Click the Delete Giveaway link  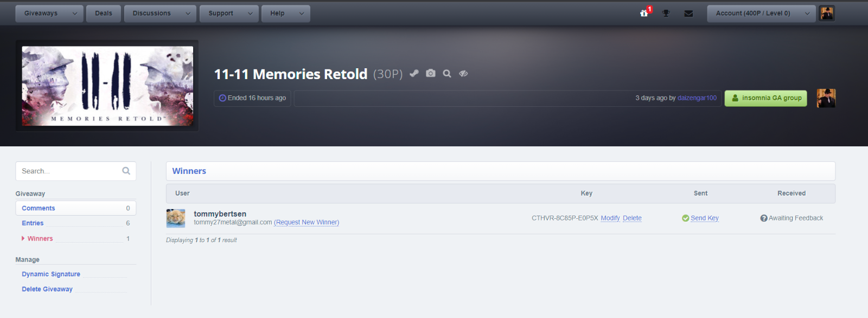tap(47, 289)
